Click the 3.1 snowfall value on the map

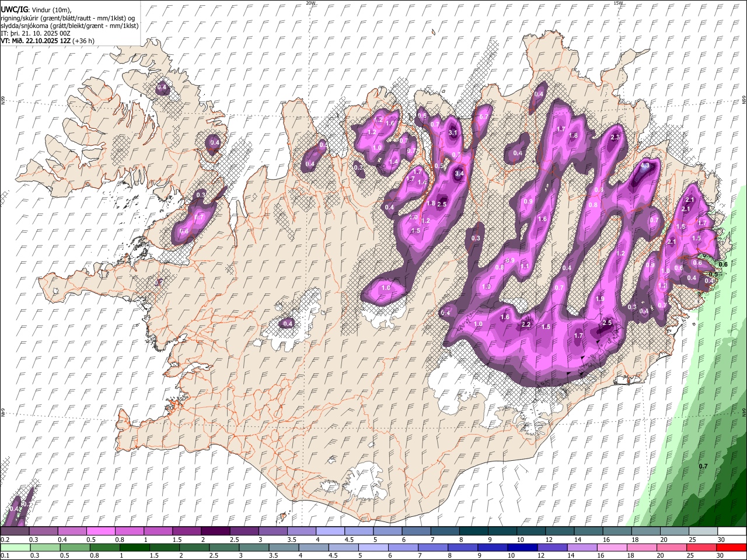(452, 133)
